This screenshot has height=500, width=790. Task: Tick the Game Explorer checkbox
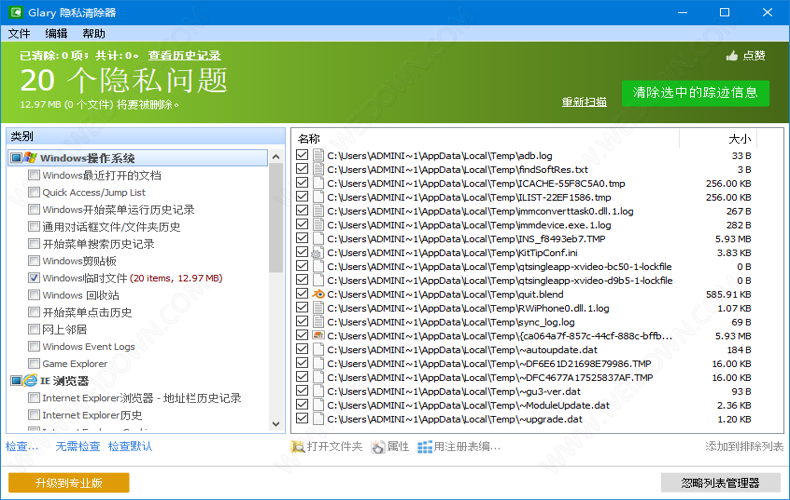pos(34,363)
